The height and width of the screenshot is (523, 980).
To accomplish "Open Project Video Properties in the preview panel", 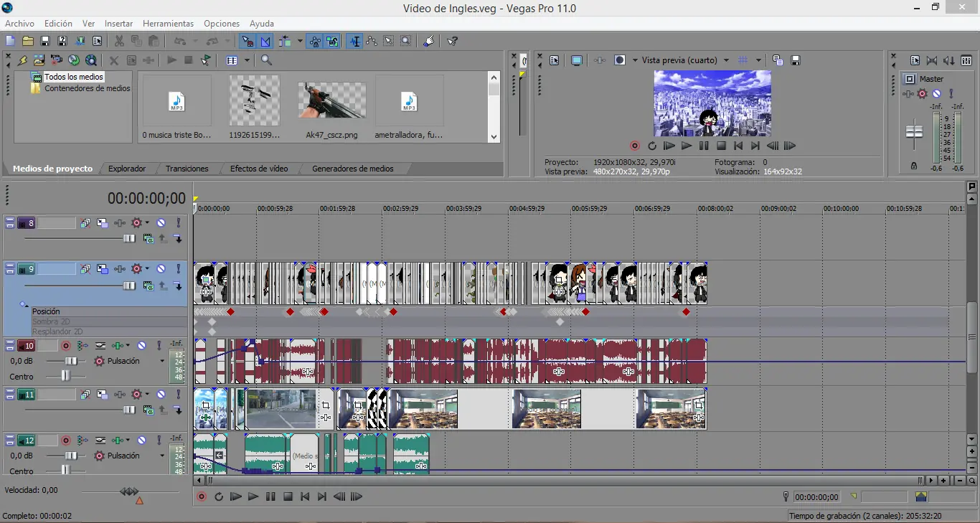I will [555, 60].
